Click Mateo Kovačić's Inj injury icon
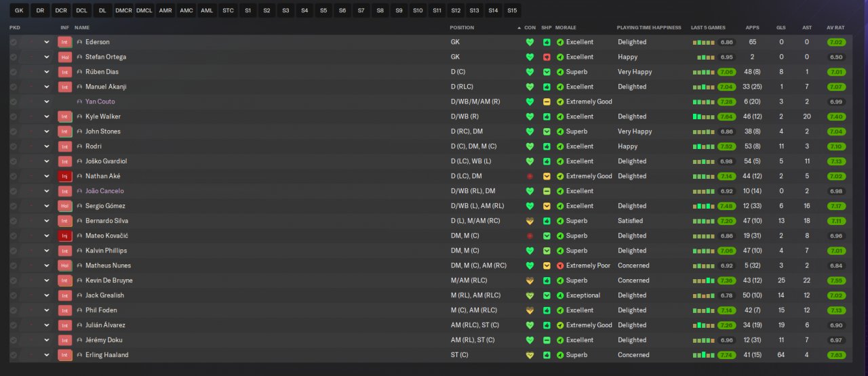This screenshot has height=376, width=868. [65, 236]
